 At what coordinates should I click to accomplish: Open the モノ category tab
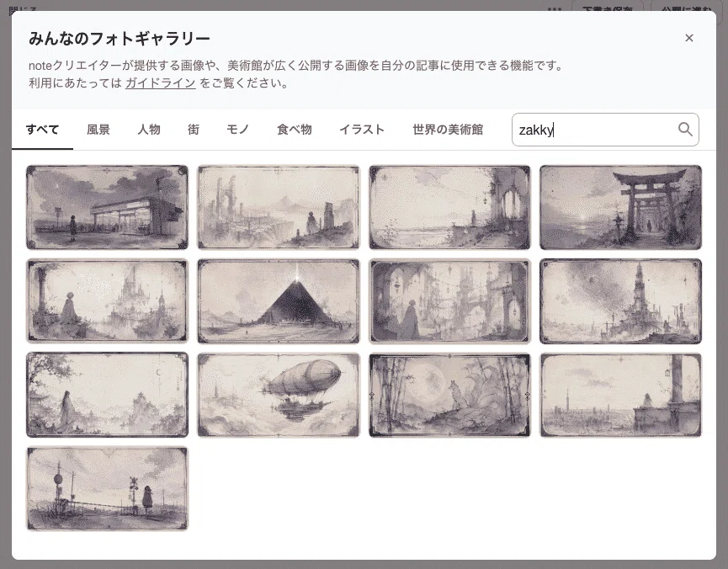click(x=238, y=130)
